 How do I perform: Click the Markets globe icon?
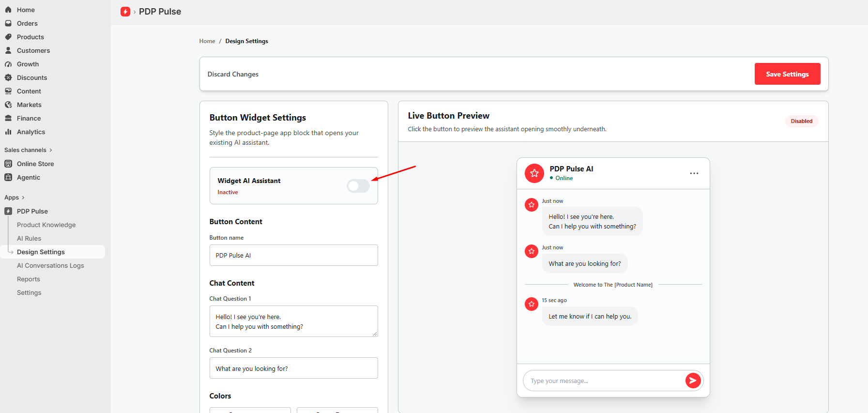click(x=8, y=105)
